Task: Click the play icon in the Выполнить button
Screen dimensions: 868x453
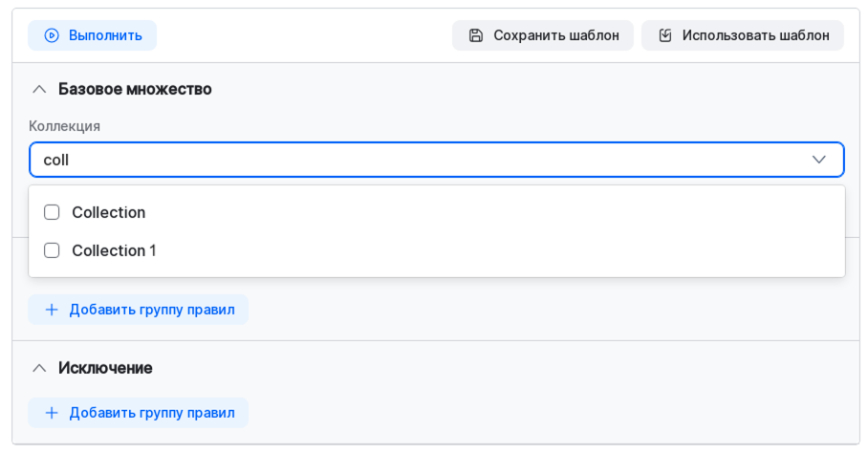Action: point(52,35)
